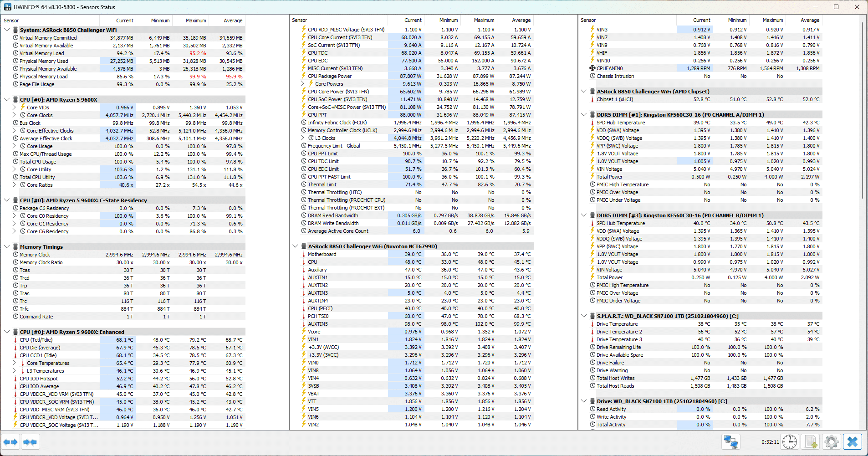Click right panel Average column header
This screenshot has height=456, width=868.
coord(804,20)
